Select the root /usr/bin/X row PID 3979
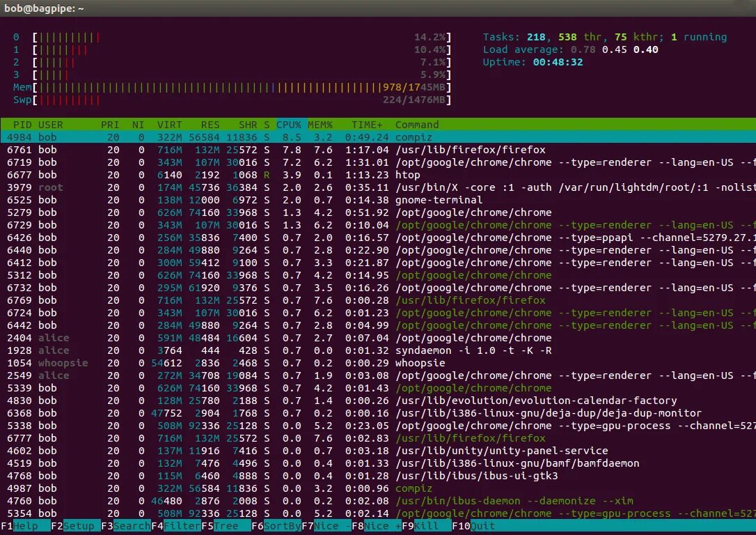The width and height of the screenshot is (756, 535). pos(378,187)
